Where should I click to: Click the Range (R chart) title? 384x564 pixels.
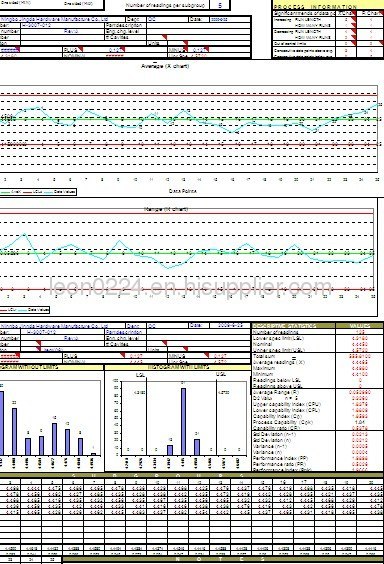pos(166,209)
